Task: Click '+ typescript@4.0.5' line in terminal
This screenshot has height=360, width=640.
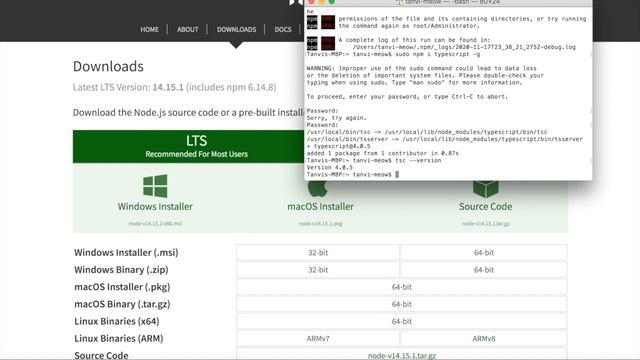Action: point(338,146)
